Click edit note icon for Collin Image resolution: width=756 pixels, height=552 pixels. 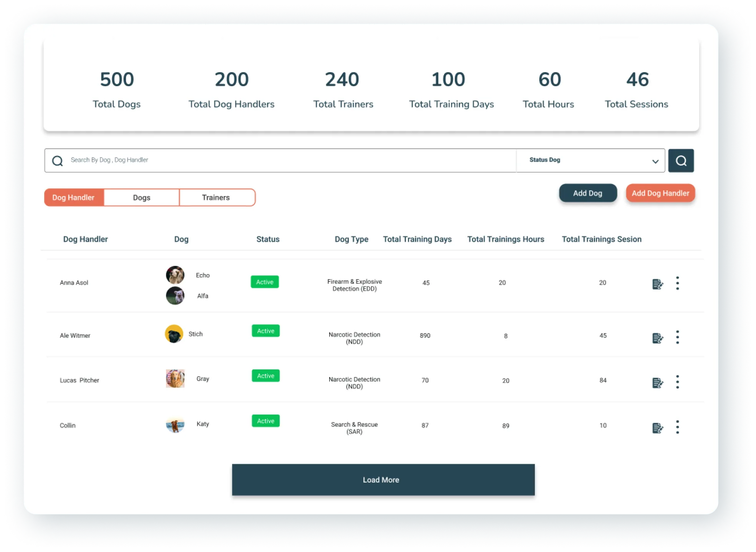[x=657, y=428]
